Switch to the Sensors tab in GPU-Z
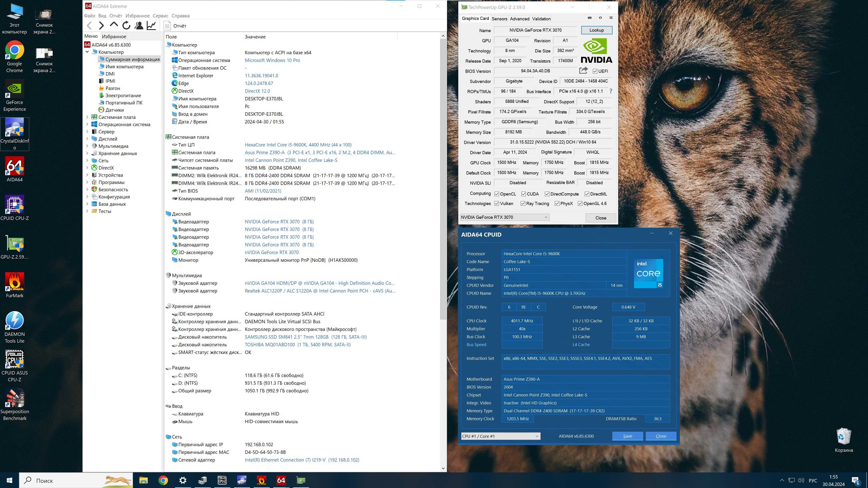Image resolution: width=868 pixels, height=488 pixels. pos(499,19)
